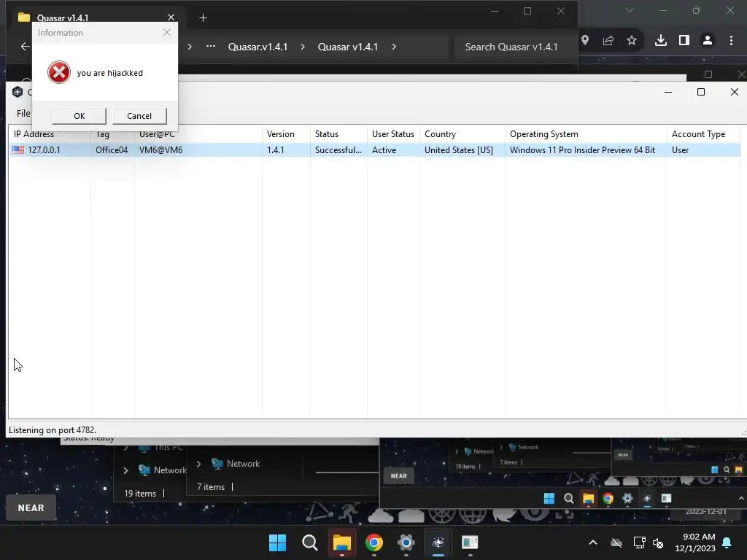Click the Quasar app icon in title bar
Image resolution: width=747 pixels, height=560 pixels.
coord(18,92)
